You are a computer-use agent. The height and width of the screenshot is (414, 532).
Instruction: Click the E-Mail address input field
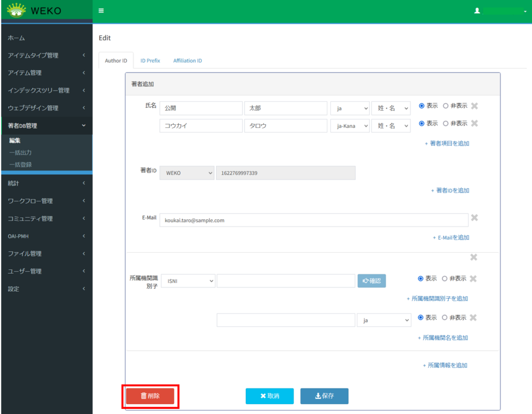(x=314, y=220)
